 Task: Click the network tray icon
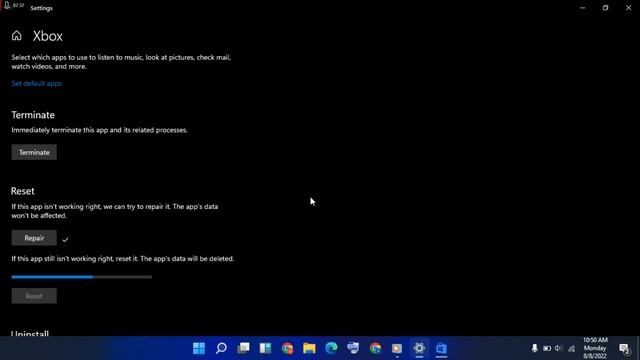click(571, 348)
